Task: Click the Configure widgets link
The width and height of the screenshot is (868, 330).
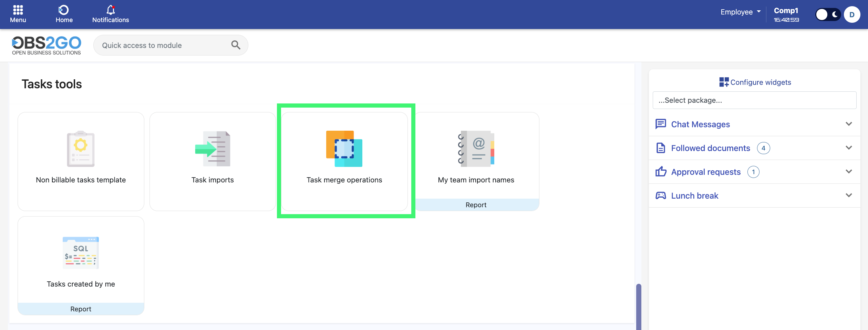Action: pyautogui.click(x=755, y=82)
